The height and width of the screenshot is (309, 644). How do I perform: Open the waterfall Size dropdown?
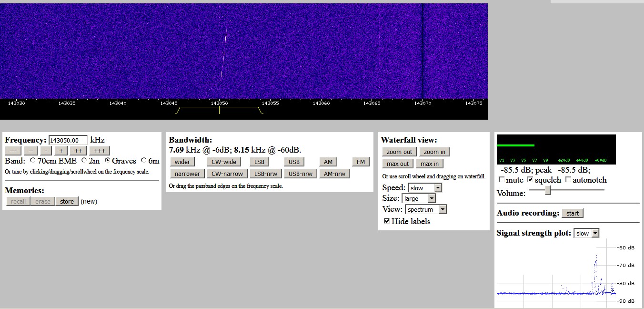coord(419,198)
